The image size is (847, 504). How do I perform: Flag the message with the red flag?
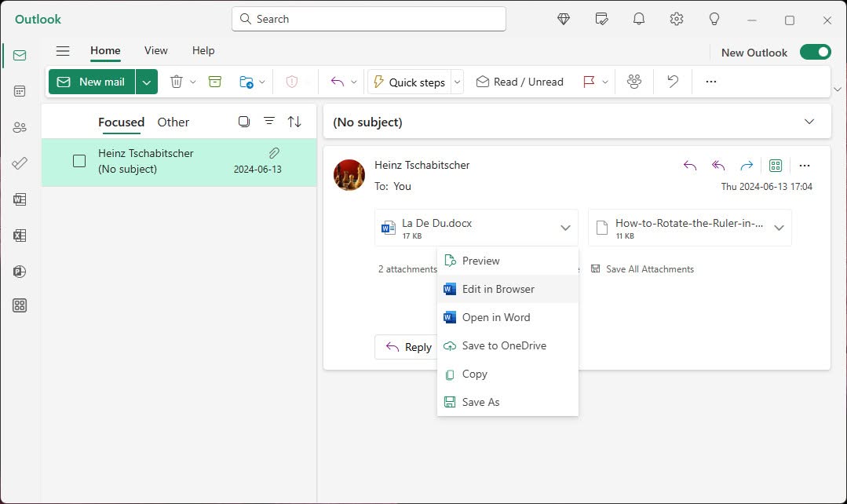[x=589, y=82]
